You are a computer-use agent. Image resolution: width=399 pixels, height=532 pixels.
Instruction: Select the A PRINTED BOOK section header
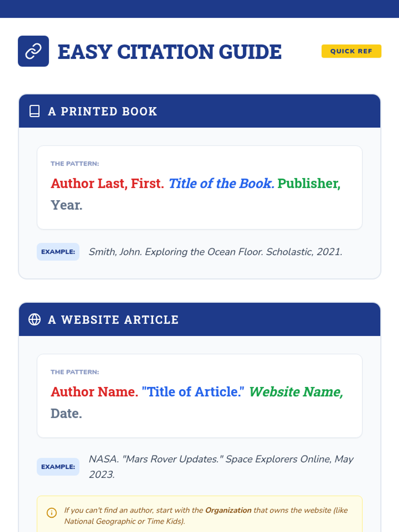click(102, 111)
